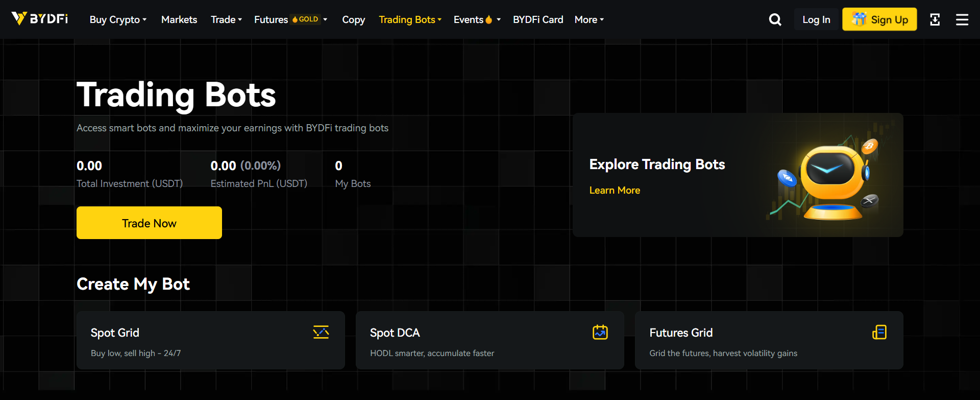The image size is (980, 400).
Task: Click the gift icon on Sign Up
Action: coord(859,19)
